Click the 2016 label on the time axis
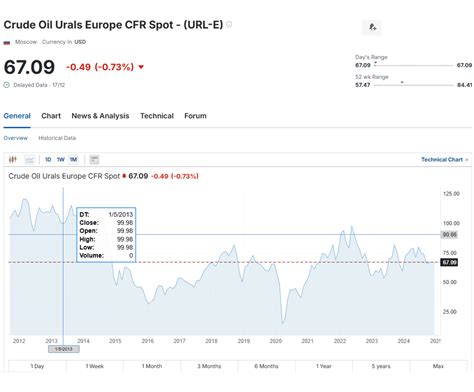Screen dimensions: 474x392 (x=148, y=341)
